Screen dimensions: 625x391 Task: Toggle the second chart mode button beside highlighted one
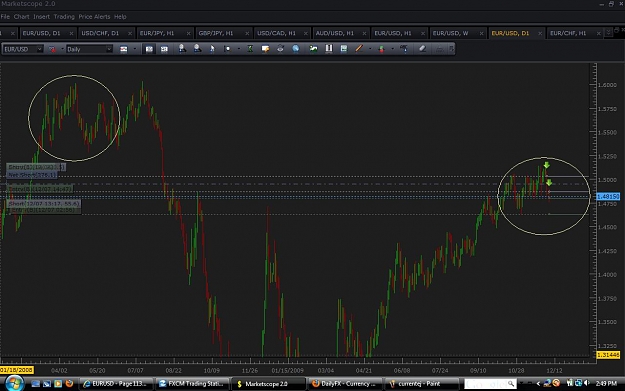(164, 49)
